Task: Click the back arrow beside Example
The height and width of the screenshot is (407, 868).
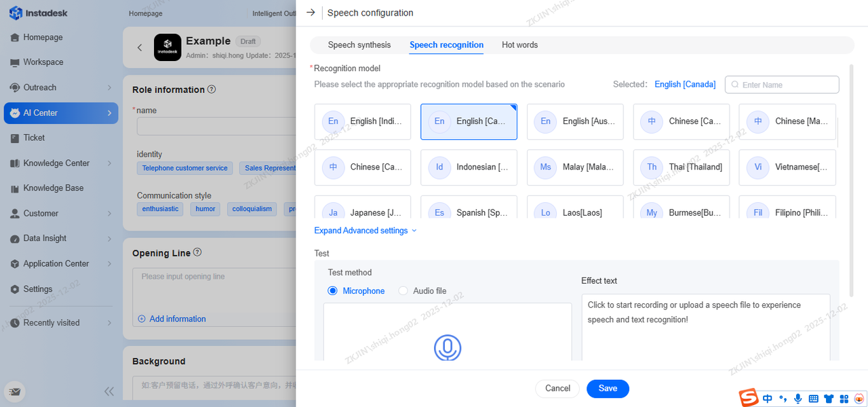Action: pos(140,47)
